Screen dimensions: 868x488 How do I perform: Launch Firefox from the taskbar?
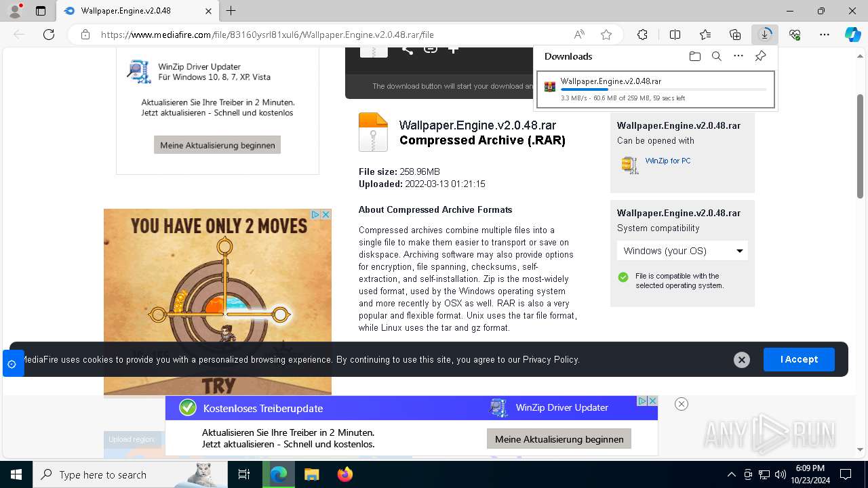(x=345, y=474)
